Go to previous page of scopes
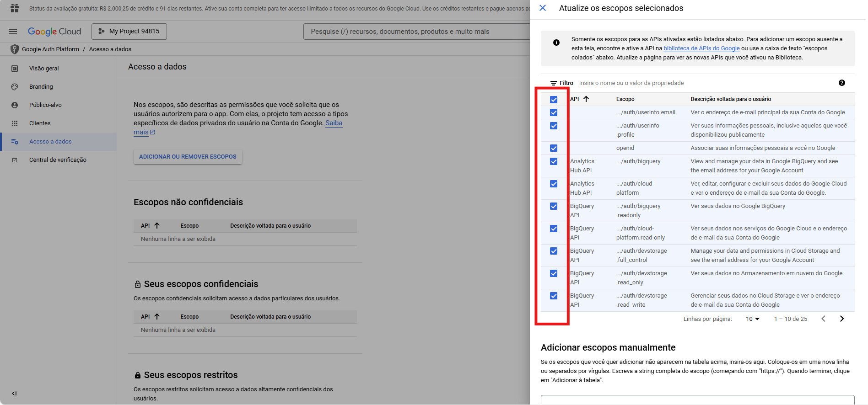Image resolution: width=868 pixels, height=405 pixels. 823,319
